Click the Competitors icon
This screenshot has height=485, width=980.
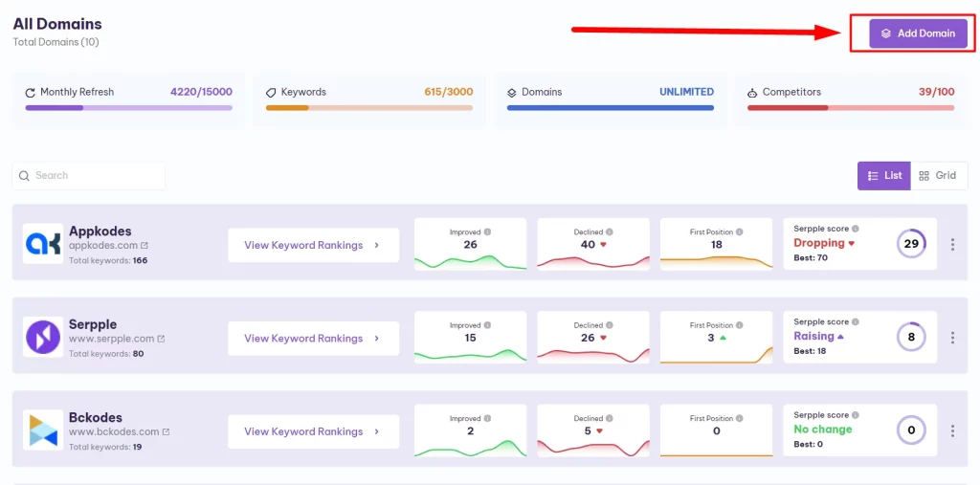pos(752,93)
